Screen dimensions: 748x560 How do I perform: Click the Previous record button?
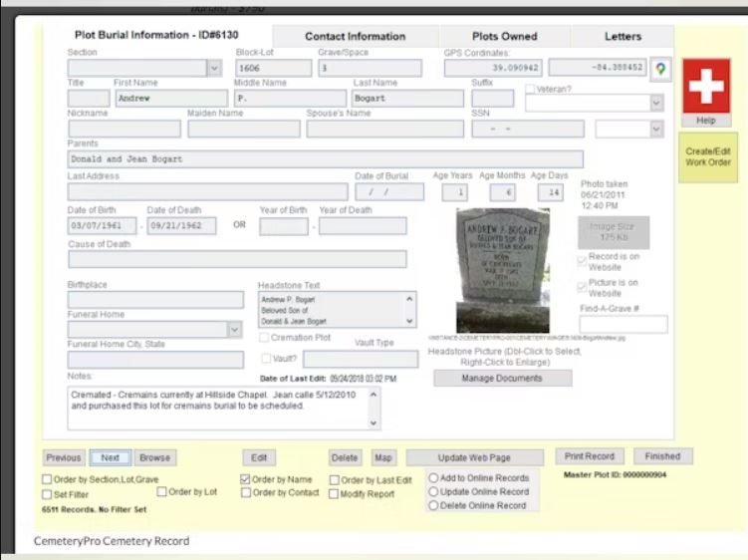coord(64,457)
